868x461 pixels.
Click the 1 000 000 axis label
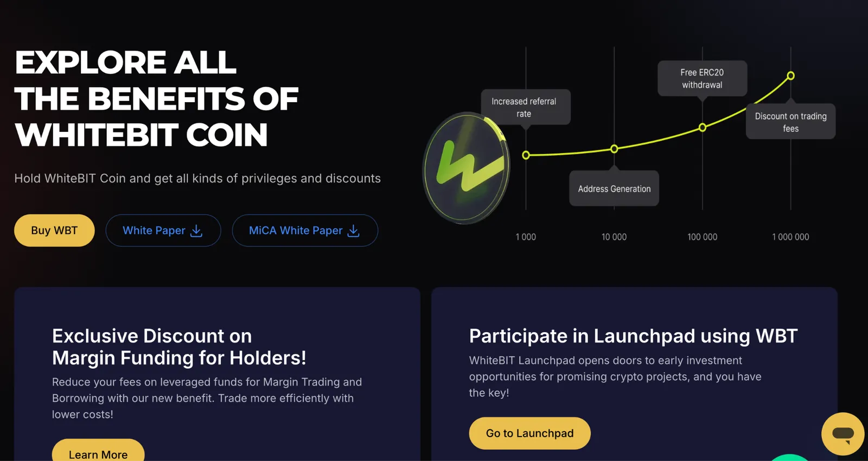tap(791, 237)
